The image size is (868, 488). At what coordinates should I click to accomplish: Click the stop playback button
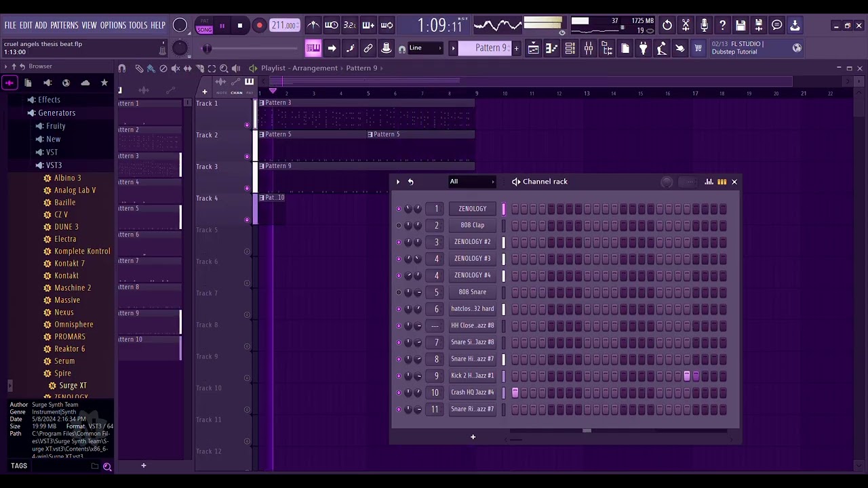pos(240,26)
